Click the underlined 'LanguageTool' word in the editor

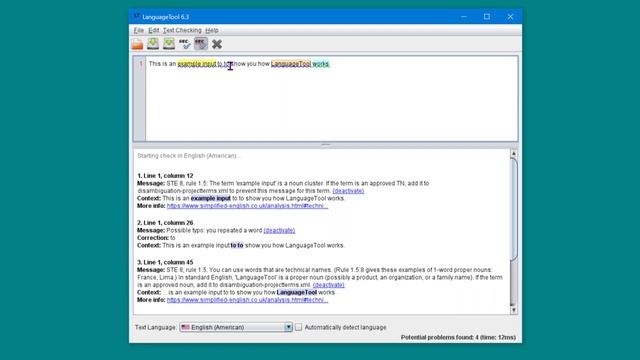click(x=291, y=64)
